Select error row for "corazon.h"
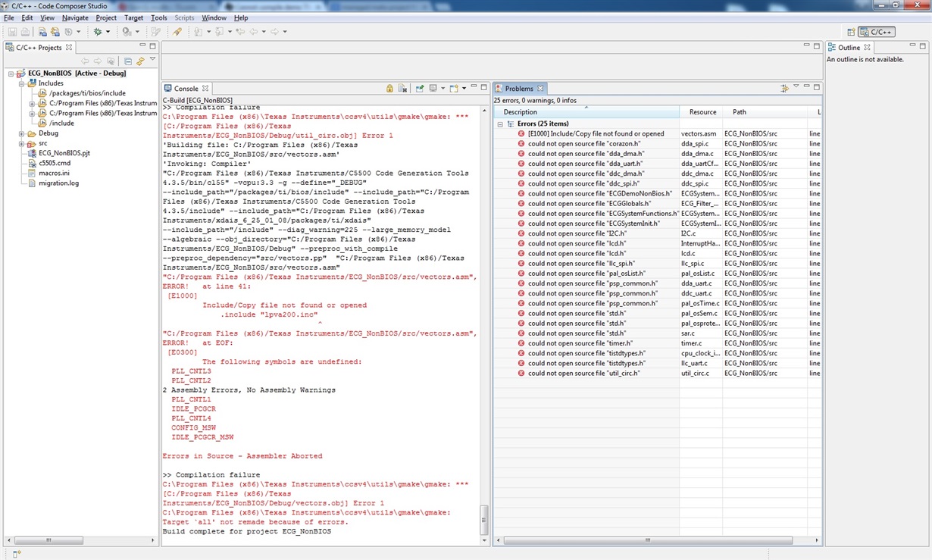This screenshot has width=932, height=560. coord(658,143)
